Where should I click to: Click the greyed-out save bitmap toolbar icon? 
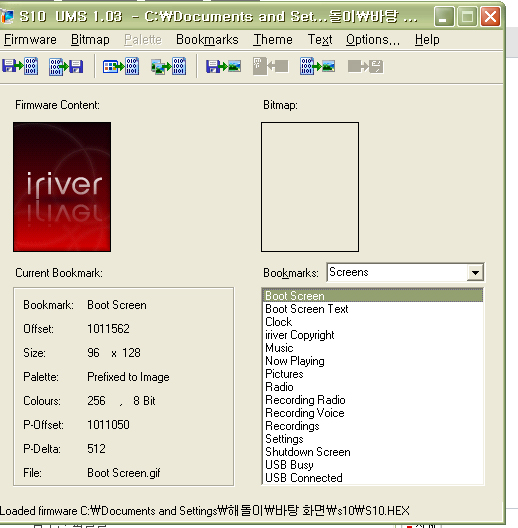[x=365, y=66]
